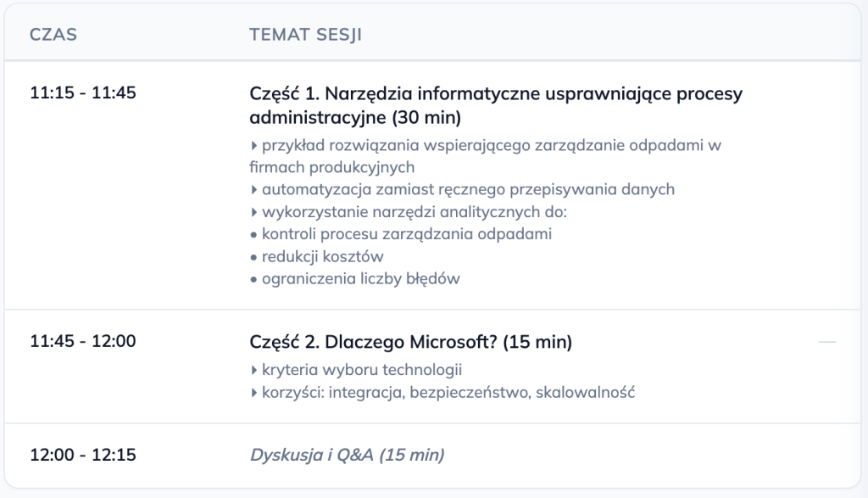Image resolution: width=868 pixels, height=498 pixels.
Task: Click the TEMAT SESJI column header
Action: [x=306, y=35]
